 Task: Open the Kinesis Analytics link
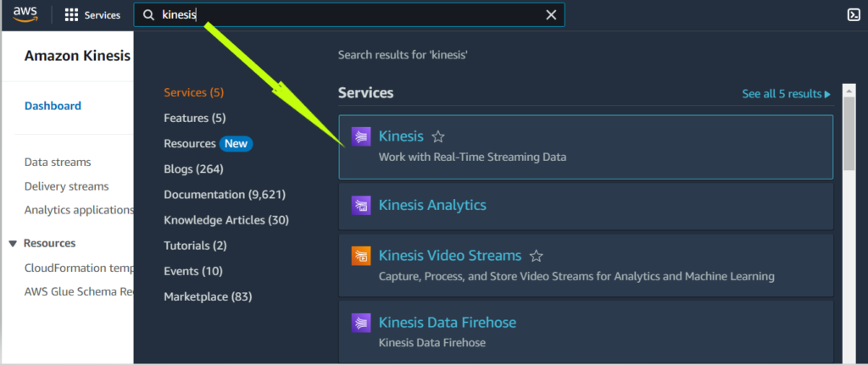(x=432, y=205)
